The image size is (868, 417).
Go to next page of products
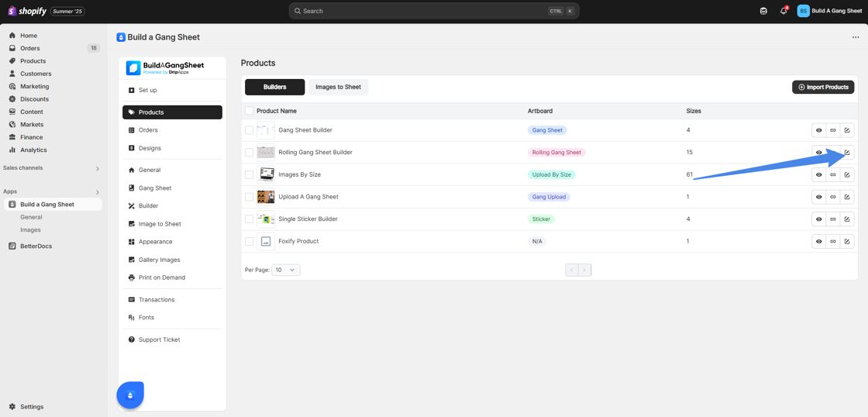pos(585,271)
